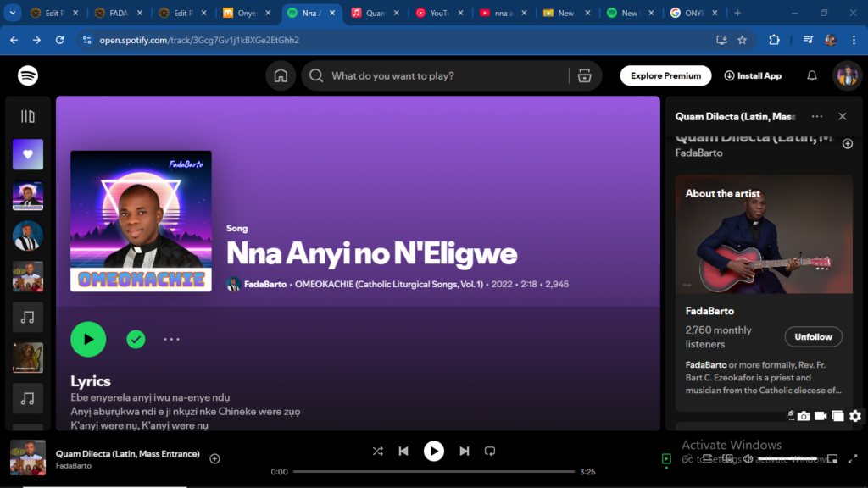
Task: Remove track from Liked Songs via green checkmark
Action: coord(136,339)
